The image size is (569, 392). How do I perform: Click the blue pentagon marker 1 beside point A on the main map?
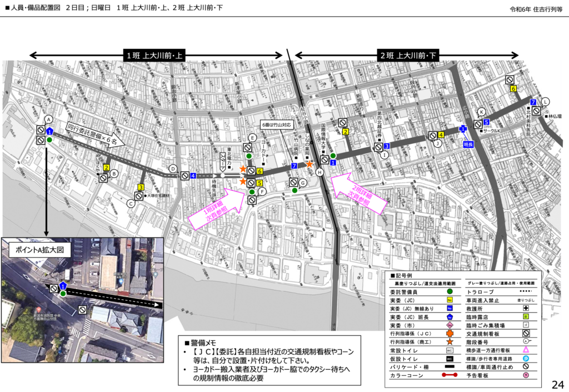point(49,131)
